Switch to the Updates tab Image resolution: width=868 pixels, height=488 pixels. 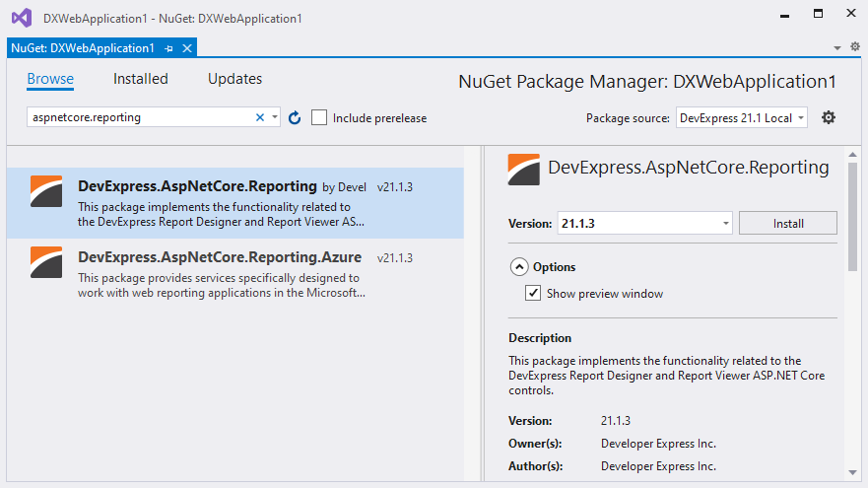pos(234,79)
